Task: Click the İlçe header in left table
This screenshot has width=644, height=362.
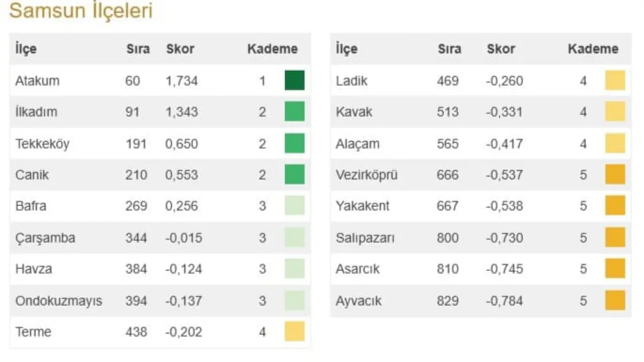Action: click(26, 49)
